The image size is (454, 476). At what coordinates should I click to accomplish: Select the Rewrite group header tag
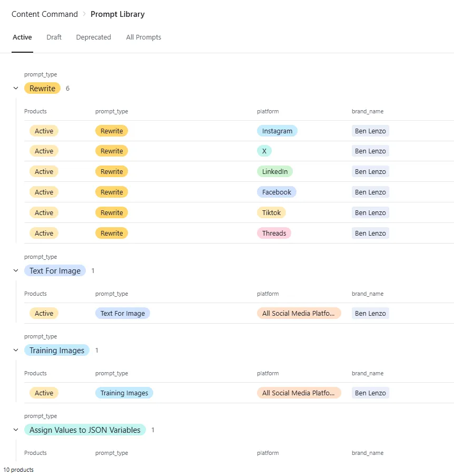point(43,89)
